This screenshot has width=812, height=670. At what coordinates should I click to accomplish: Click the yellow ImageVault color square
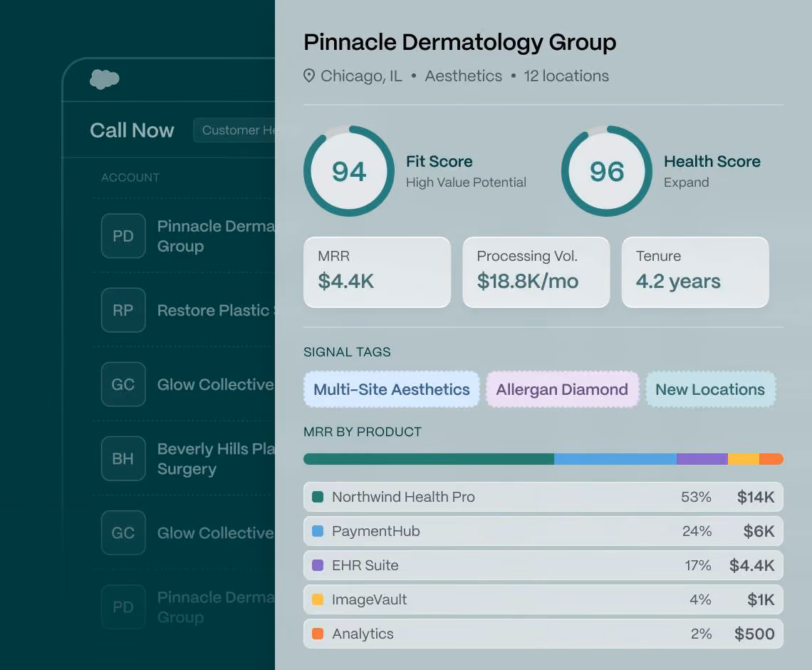point(318,599)
